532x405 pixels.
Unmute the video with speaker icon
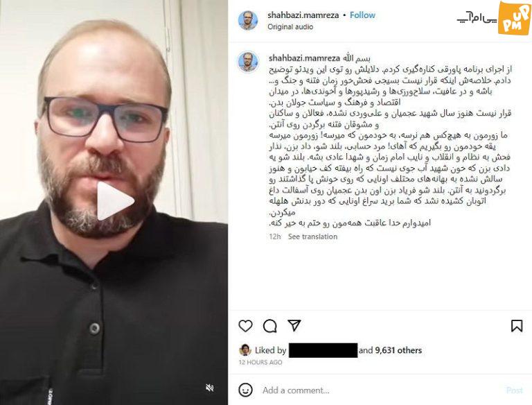(x=210, y=388)
